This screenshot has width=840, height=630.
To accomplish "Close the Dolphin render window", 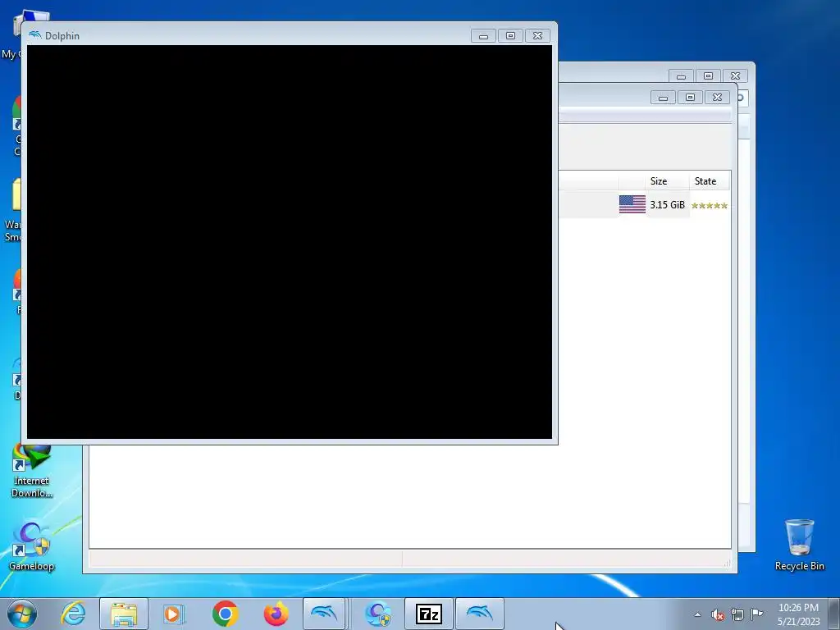I will click(537, 36).
